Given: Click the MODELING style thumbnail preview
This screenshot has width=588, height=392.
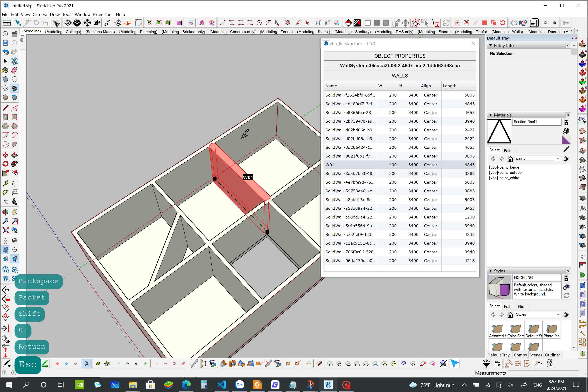Looking at the screenshot, I should [x=499, y=287].
